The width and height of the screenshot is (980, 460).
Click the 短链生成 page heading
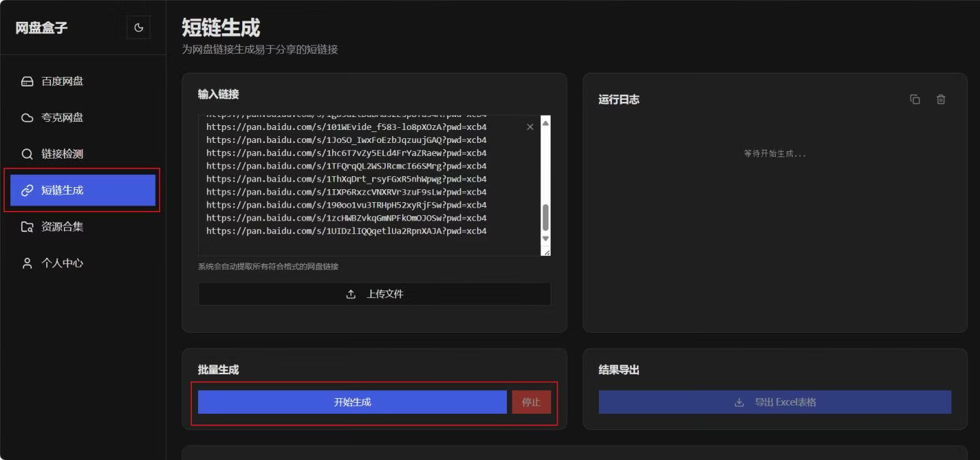tap(221, 28)
